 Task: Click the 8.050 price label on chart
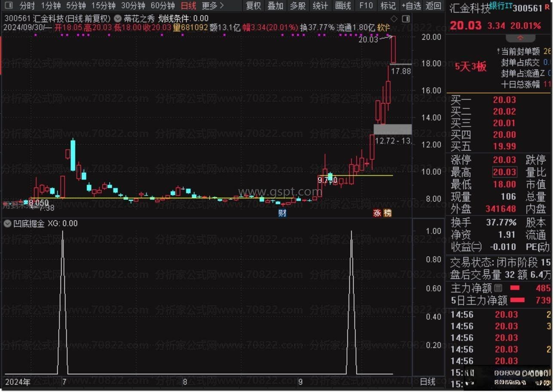(39, 202)
